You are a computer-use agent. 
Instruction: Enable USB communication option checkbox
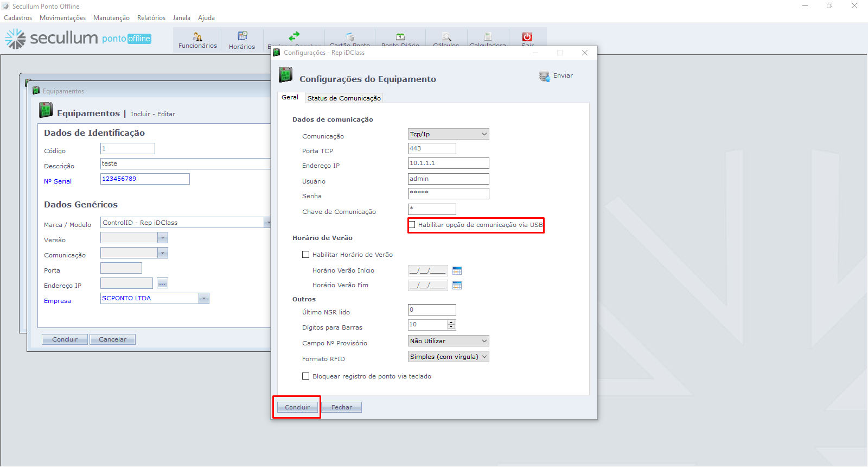click(x=412, y=225)
